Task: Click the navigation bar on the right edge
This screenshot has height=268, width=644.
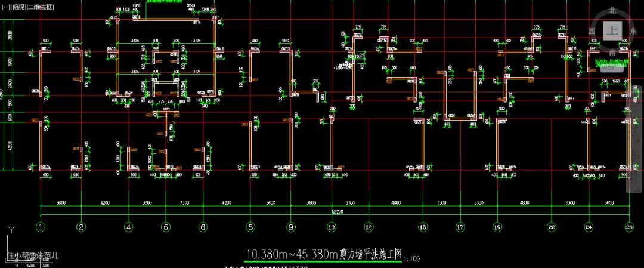Action: [x=636, y=137]
